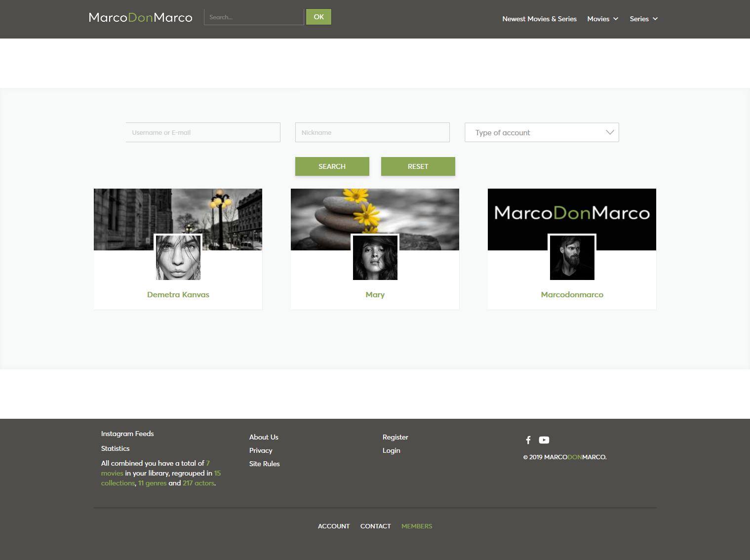Focus the Nickname input field
This screenshot has width=750, height=560.
372,132
